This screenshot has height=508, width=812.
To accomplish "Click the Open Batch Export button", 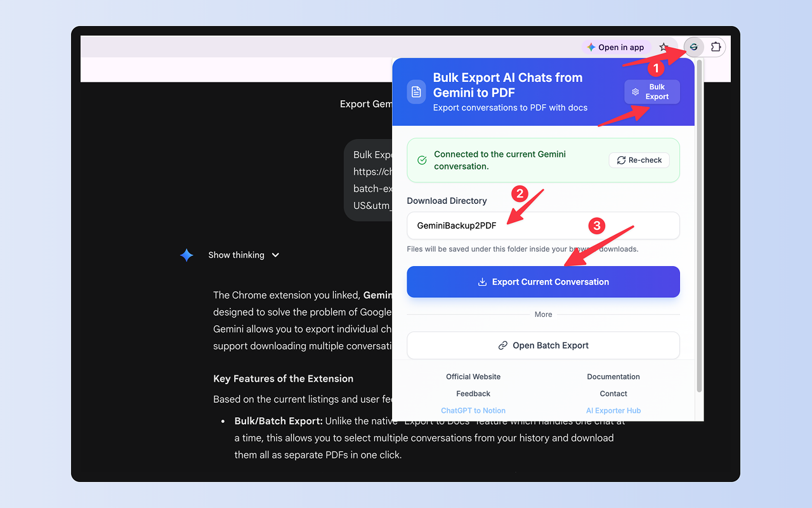I will (543, 345).
